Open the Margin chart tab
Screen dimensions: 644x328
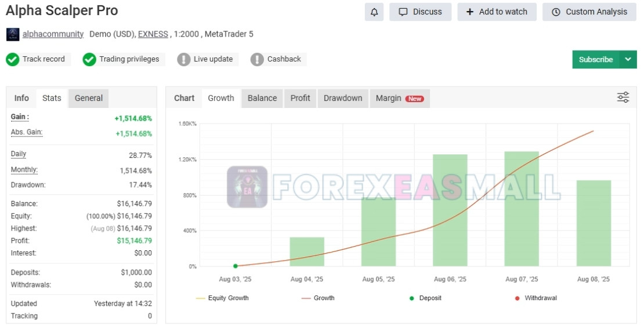(x=400, y=98)
